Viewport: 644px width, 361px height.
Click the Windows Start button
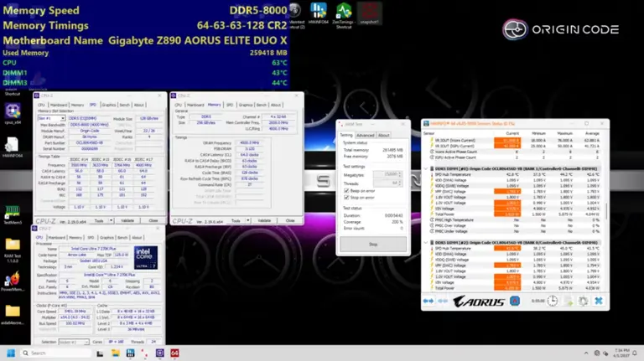(11, 353)
